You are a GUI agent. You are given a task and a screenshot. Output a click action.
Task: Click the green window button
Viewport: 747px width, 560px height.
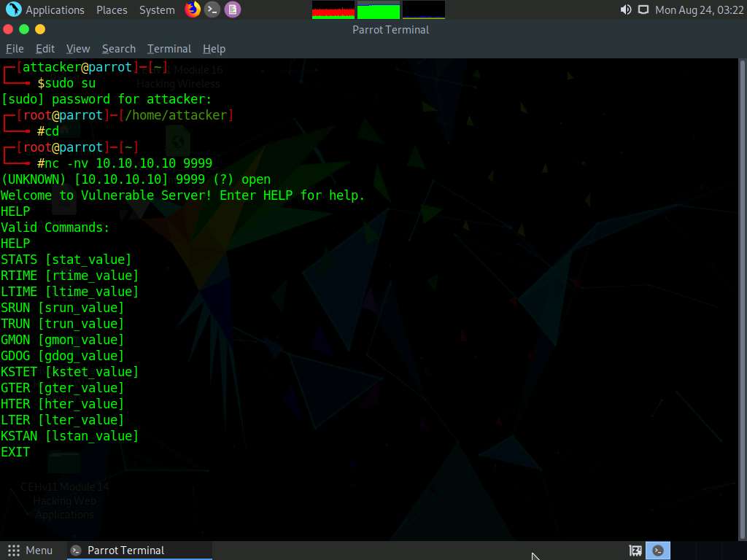pyautogui.click(x=24, y=29)
